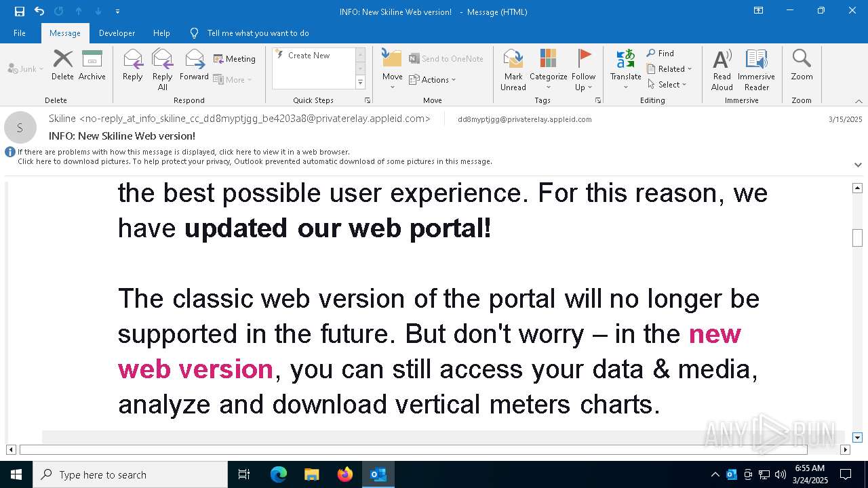Screen dimensions: 868x488
Task: Expand the message header chevron
Action: click(x=858, y=165)
